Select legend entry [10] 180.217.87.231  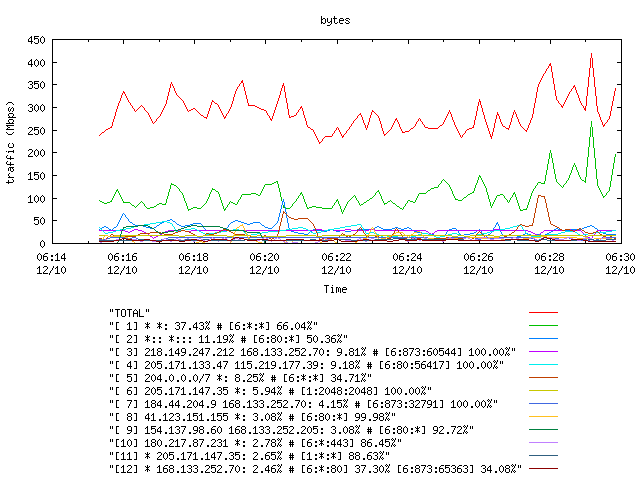[x=255, y=443]
